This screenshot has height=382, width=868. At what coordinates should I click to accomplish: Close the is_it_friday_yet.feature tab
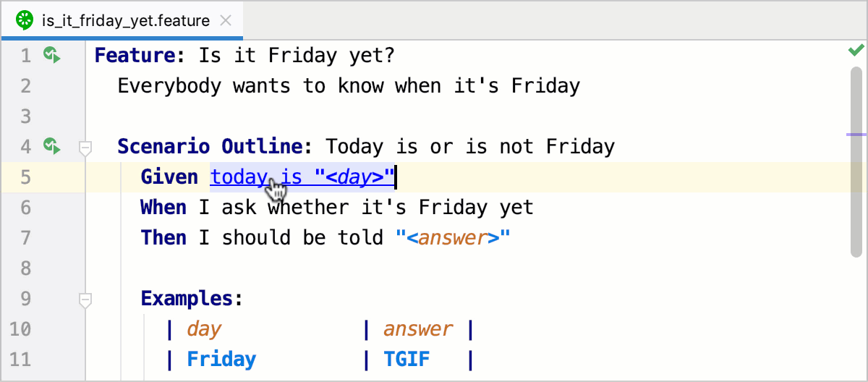coord(226,20)
